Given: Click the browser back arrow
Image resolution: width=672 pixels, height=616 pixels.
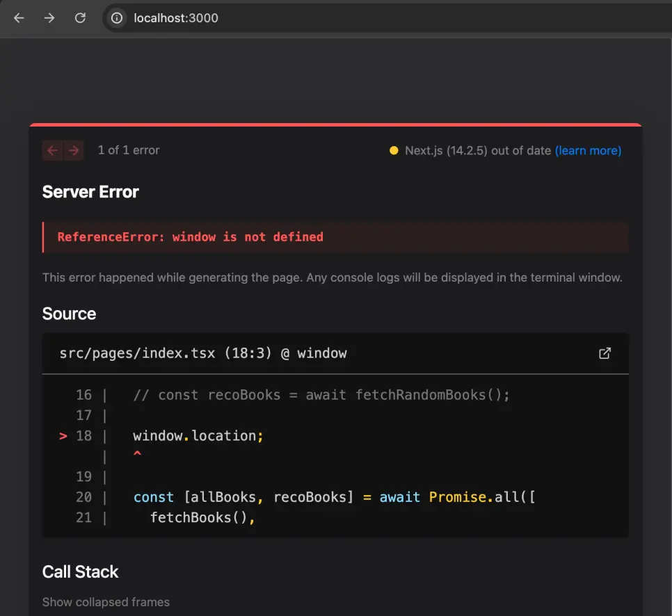Looking at the screenshot, I should click(19, 18).
